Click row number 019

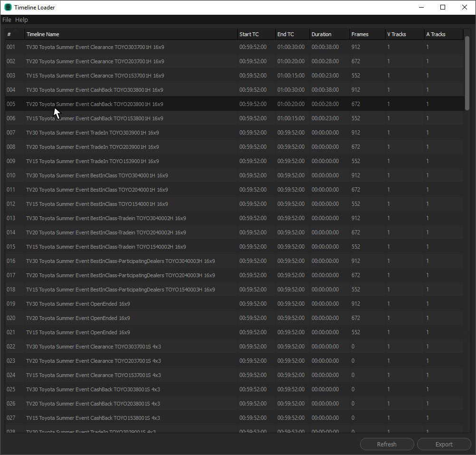(x=11, y=304)
